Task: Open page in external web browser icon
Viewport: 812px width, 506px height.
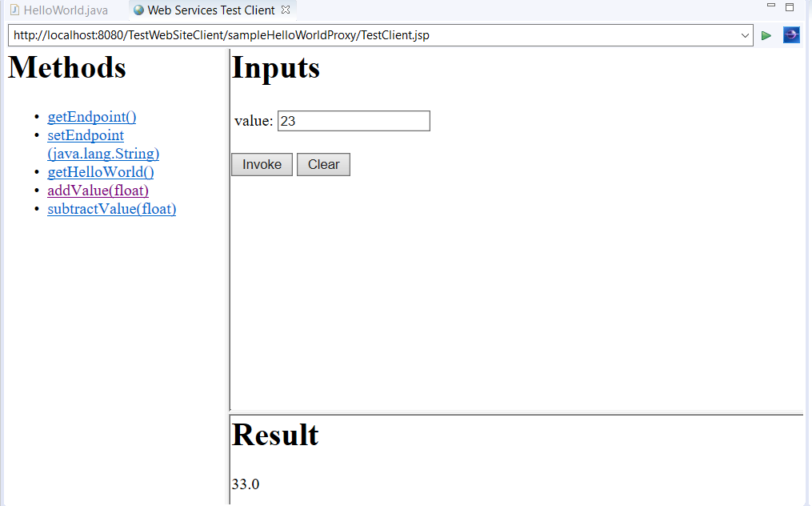Action: (x=791, y=35)
